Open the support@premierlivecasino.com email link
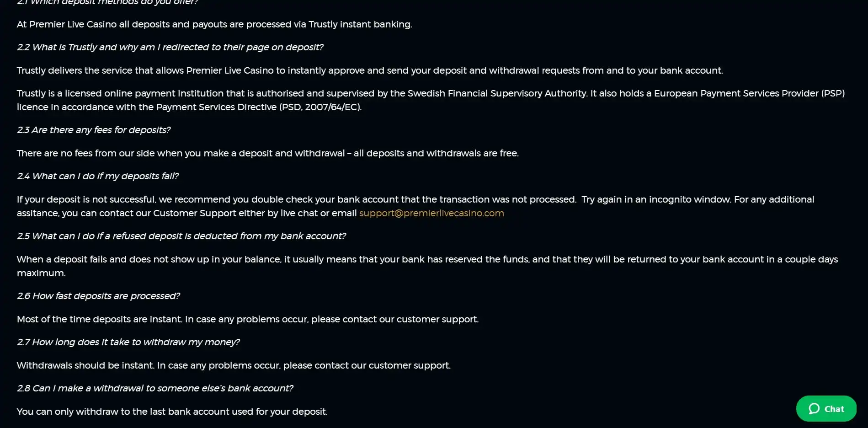Image resolution: width=868 pixels, height=428 pixels. tap(431, 213)
